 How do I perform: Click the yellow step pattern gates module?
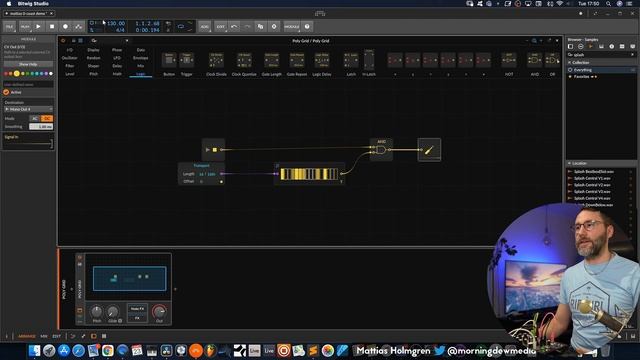(309, 174)
